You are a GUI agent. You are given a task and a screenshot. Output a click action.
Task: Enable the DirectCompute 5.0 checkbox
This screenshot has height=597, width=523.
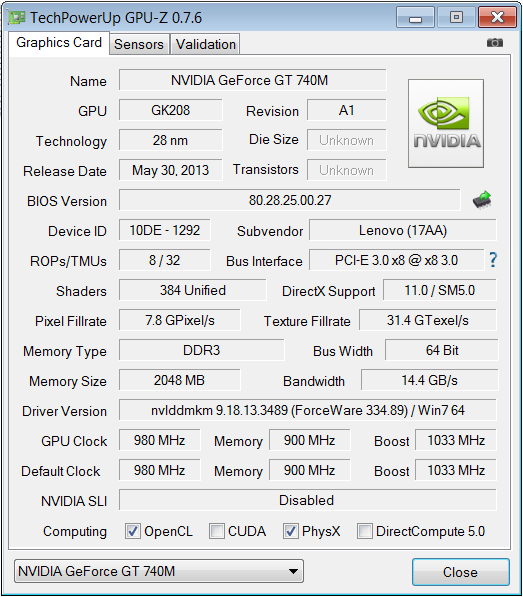tap(364, 531)
